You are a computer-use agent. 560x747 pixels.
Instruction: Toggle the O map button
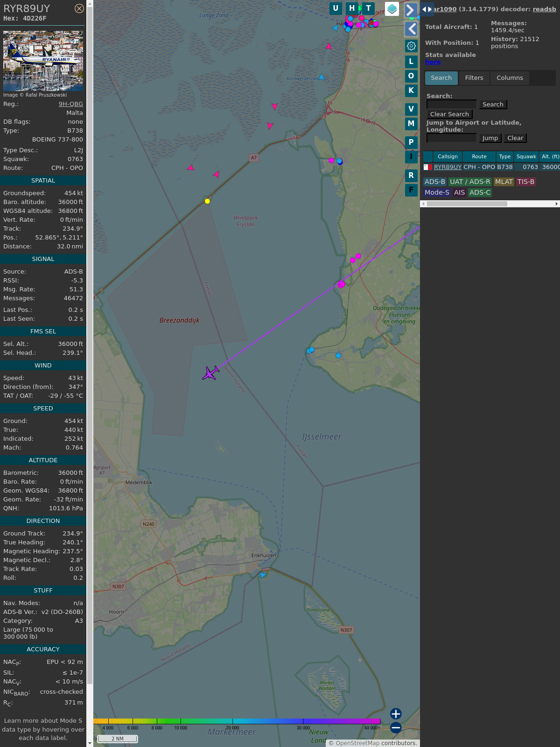(411, 76)
